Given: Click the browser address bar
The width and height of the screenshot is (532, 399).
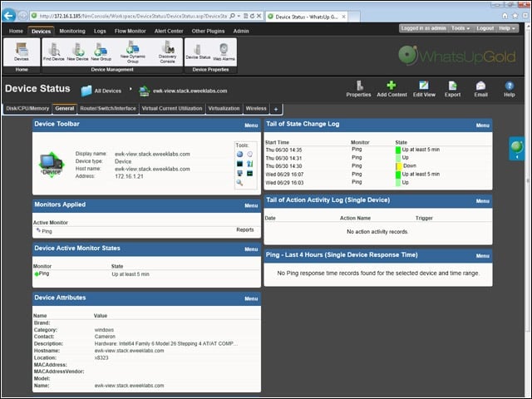Looking at the screenshot, I should click(x=132, y=16).
